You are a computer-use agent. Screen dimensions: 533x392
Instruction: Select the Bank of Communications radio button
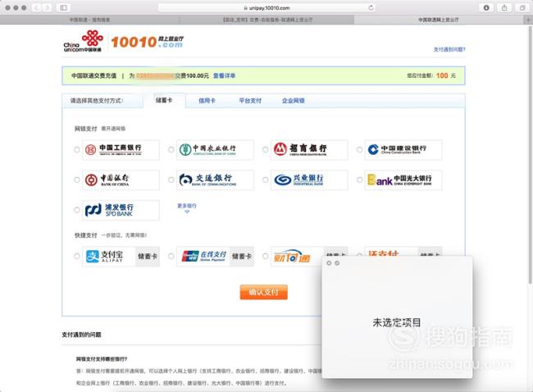point(171,180)
